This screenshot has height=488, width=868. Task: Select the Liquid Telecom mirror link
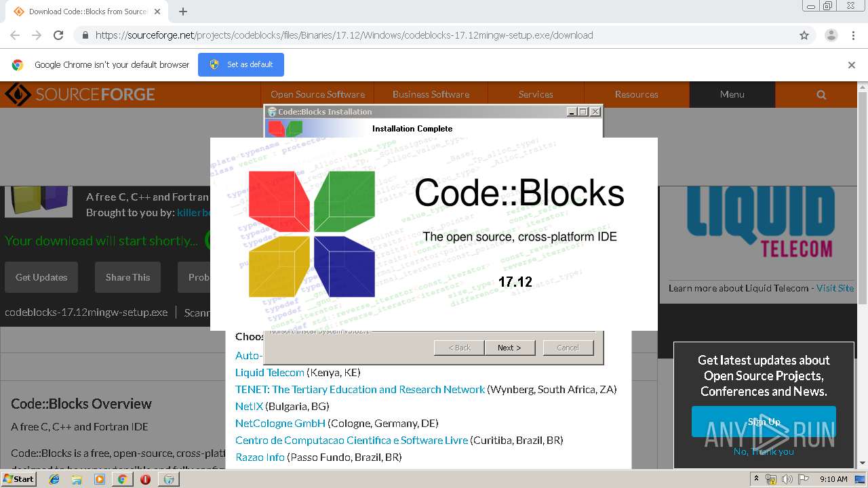pos(270,372)
